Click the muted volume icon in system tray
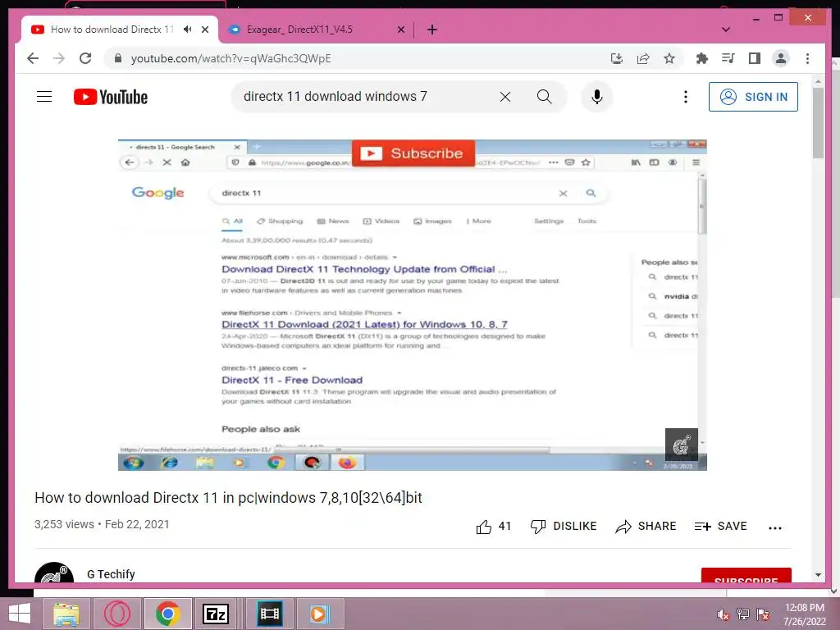 coord(724,614)
